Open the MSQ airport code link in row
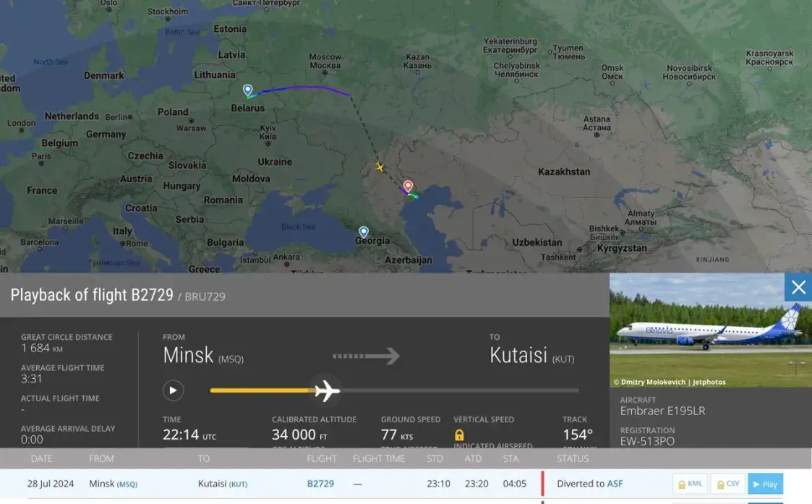Screen dimensions: 812x504 127,484
